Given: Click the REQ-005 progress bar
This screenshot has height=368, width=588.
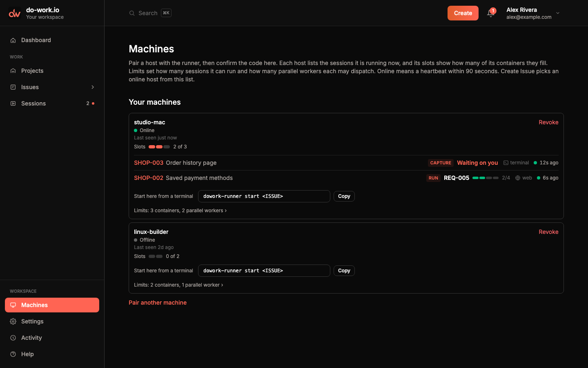Looking at the screenshot, I should tap(486, 178).
